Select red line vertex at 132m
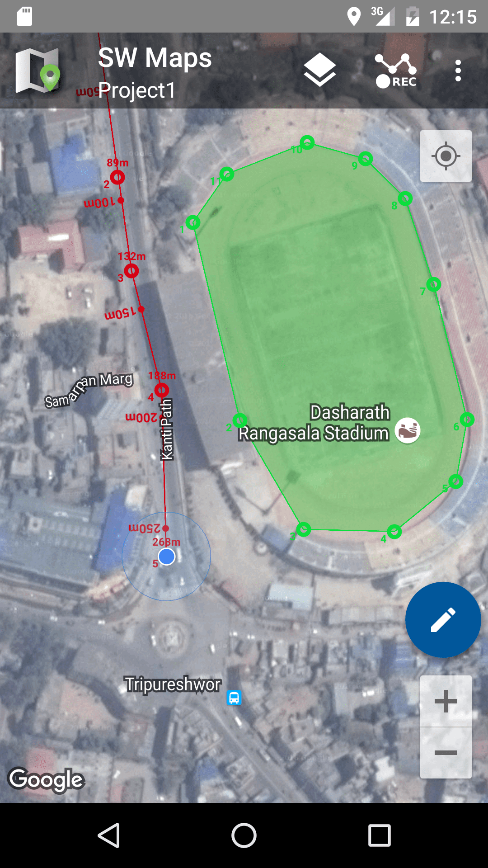 pos(131,271)
